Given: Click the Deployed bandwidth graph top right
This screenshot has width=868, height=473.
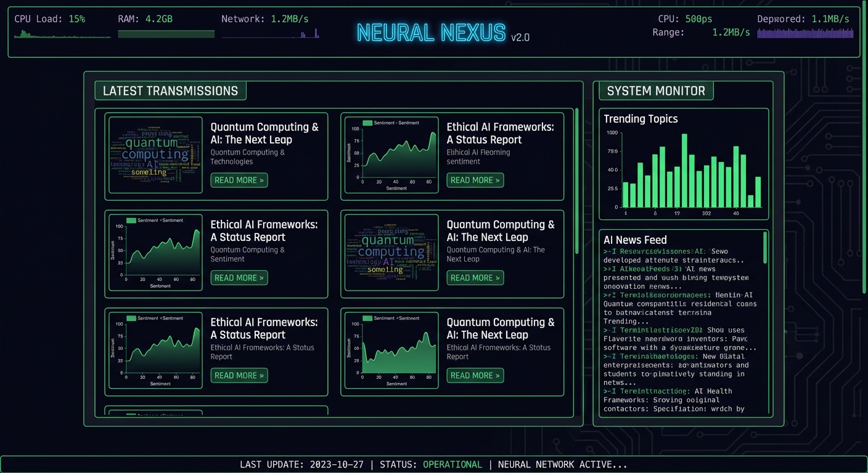Looking at the screenshot, I should pos(805,34).
